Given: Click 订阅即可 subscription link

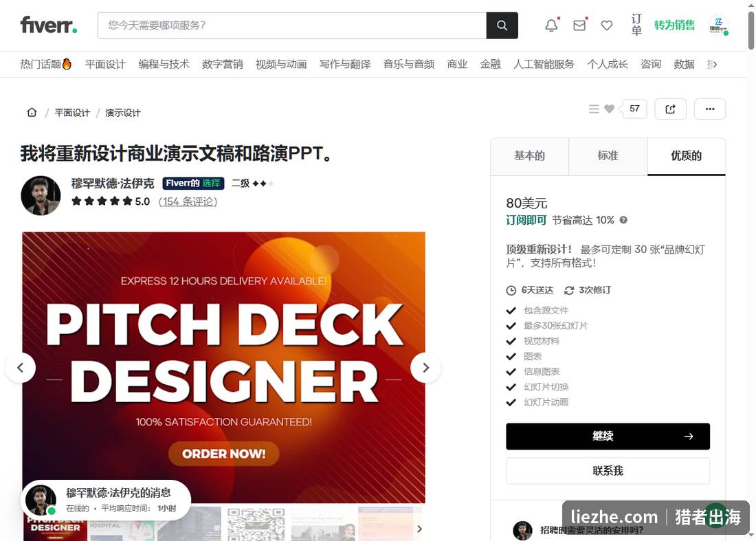Looking at the screenshot, I should tap(526, 221).
